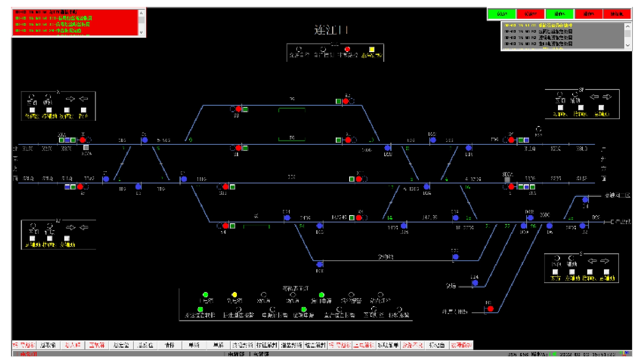Select the red XII signal on track IIG

coord(359,179)
